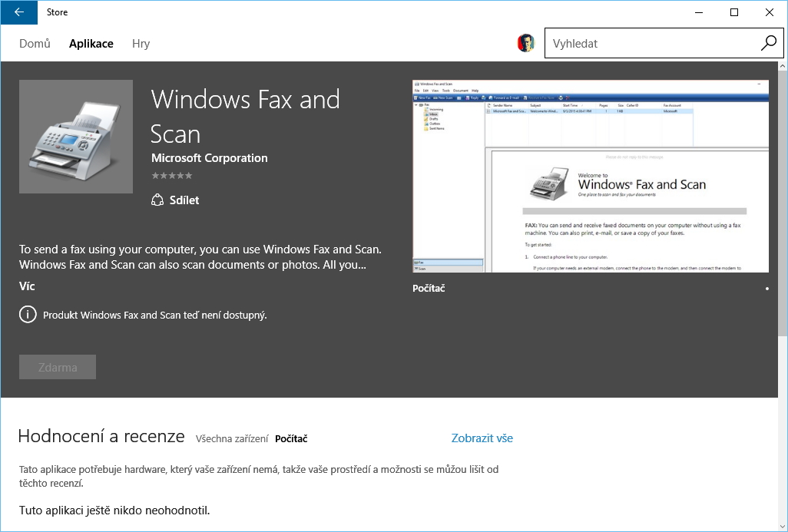Viewport: 788px width, 532px height.
Task: Filter reviews by Všechna zařízení
Action: (232, 438)
